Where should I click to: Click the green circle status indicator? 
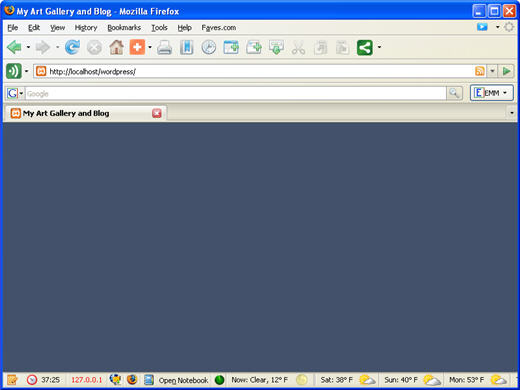point(219,380)
